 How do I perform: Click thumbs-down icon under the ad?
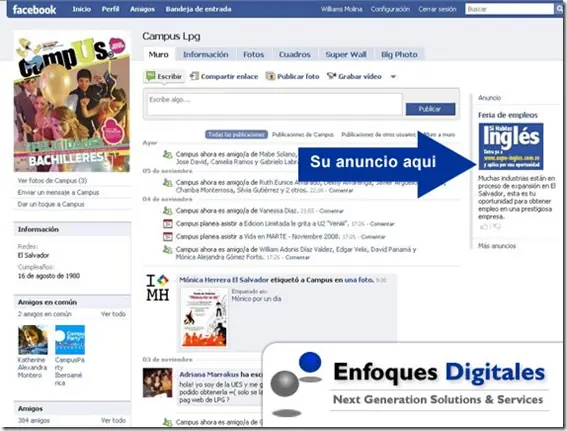coord(497,227)
